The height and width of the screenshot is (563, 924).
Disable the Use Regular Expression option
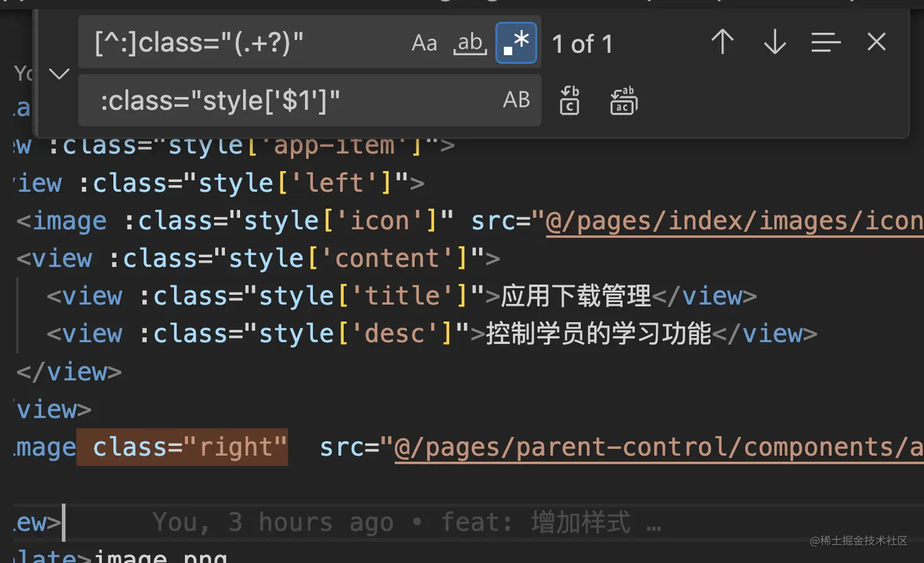(x=515, y=42)
